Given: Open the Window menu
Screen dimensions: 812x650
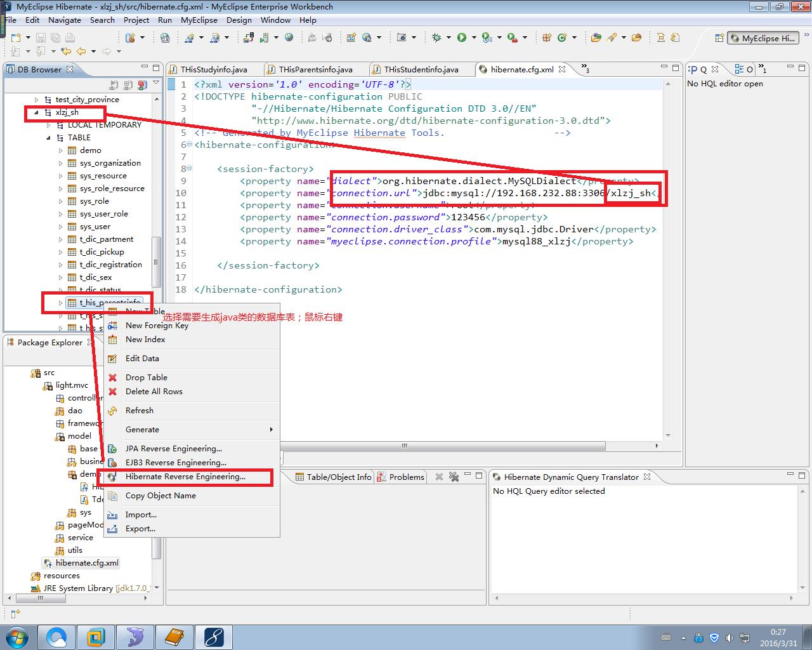Looking at the screenshot, I should (275, 20).
